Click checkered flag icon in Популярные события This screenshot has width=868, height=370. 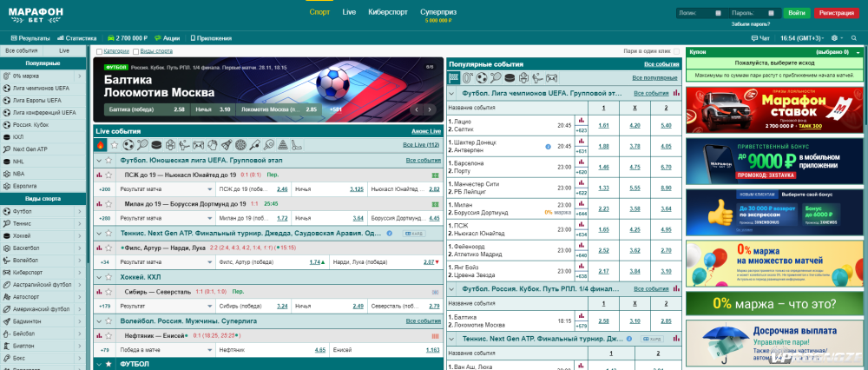point(453,77)
